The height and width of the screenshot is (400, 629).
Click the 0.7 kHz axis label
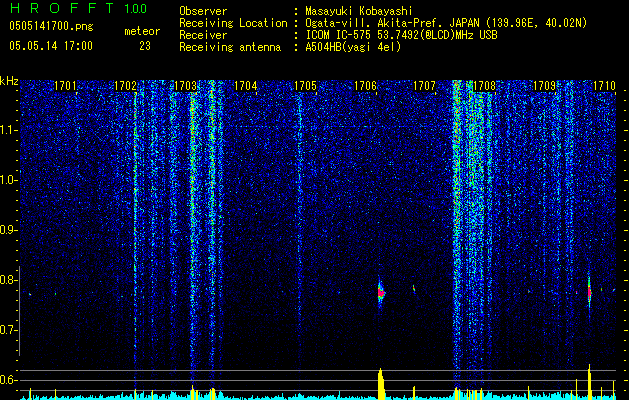[7, 330]
